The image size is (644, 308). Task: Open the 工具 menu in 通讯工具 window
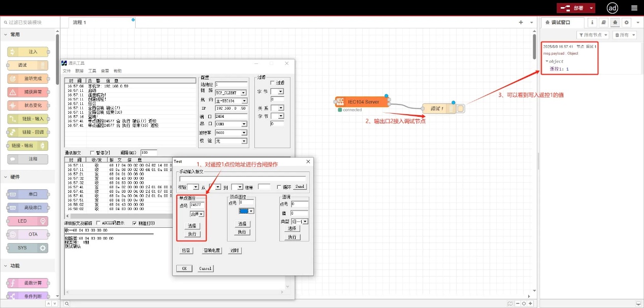point(92,71)
